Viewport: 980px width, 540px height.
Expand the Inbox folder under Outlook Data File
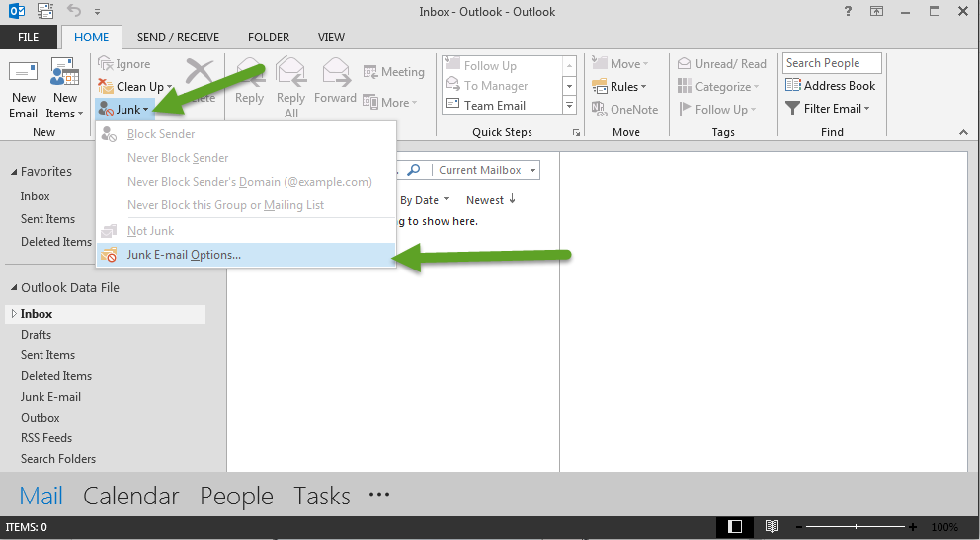point(14,313)
